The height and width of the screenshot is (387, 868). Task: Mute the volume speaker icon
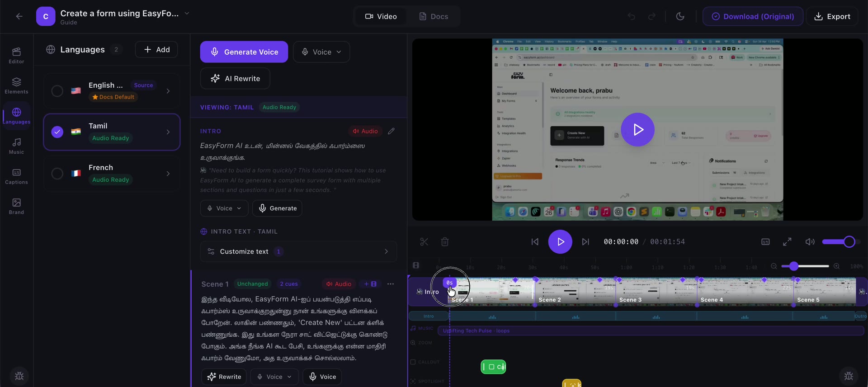pyautogui.click(x=810, y=242)
